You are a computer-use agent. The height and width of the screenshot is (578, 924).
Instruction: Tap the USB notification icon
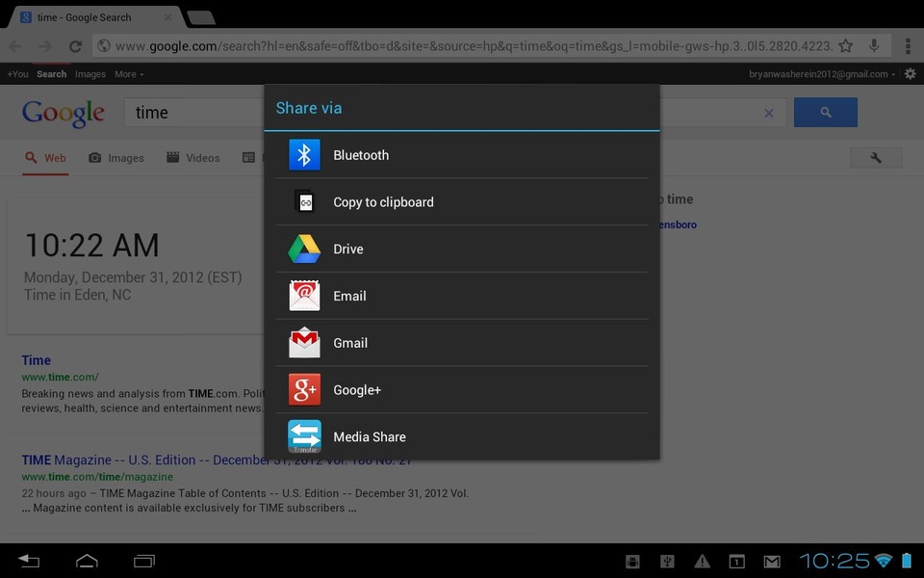(667, 562)
